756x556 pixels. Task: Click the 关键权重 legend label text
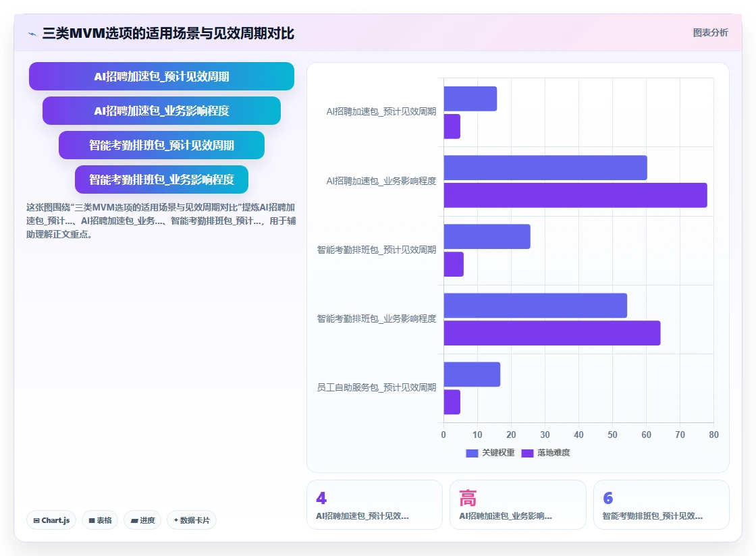pos(499,453)
